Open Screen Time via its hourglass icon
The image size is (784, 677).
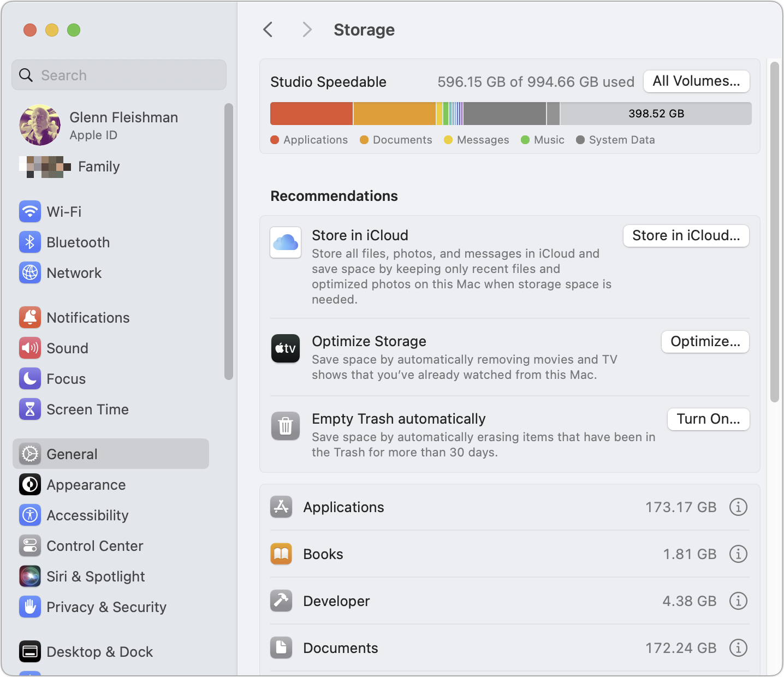[30, 409]
